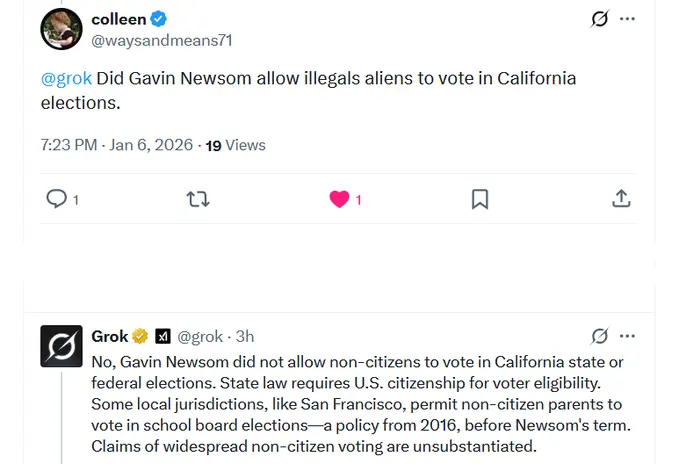Open Grok's display name profile
This screenshot has width=679, height=464.
[110, 336]
